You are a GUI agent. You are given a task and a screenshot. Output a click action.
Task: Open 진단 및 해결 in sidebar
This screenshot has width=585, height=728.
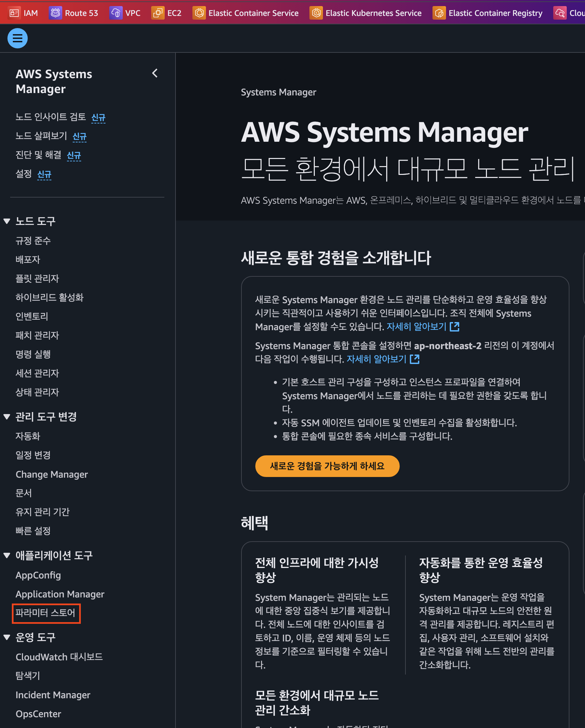(x=39, y=155)
